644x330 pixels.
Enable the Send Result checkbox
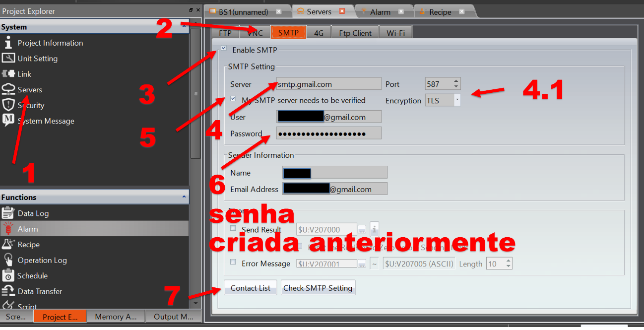click(233, 228)
